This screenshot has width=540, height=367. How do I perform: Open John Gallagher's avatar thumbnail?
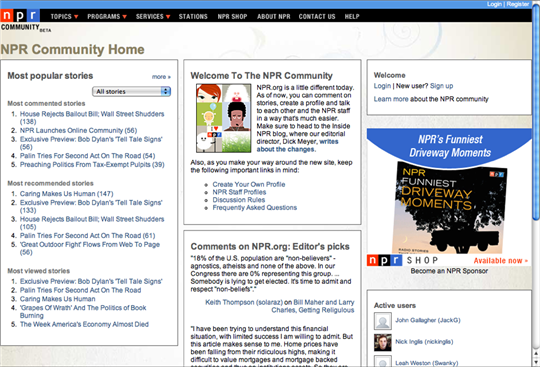pos(383,321)
